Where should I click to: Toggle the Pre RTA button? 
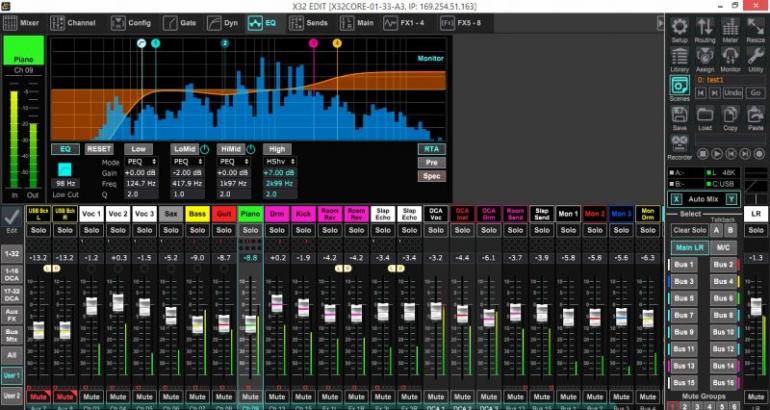(432, 163)
